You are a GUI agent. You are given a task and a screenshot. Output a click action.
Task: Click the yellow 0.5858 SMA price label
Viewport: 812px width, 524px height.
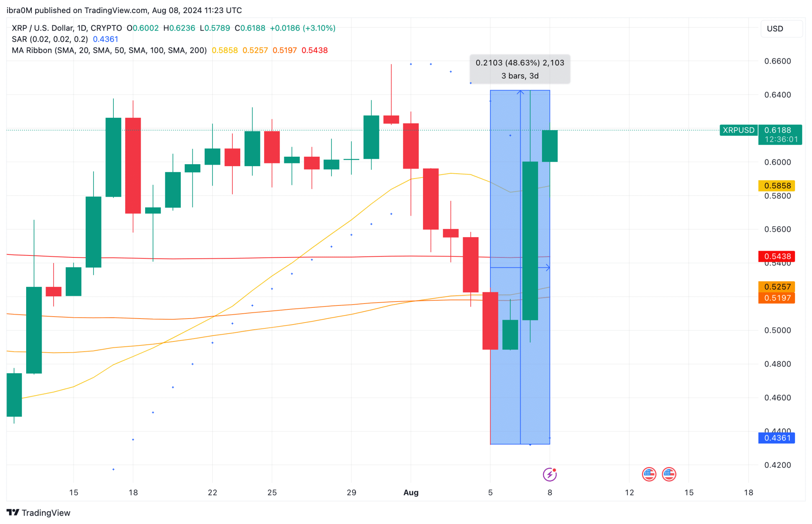coord(777,186)
